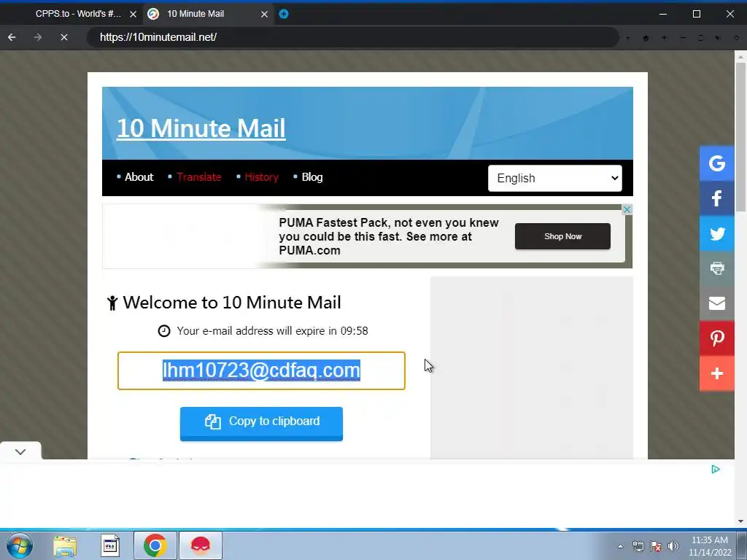
Task: Click the 10 Minute Mail header title link
Action: (x=201, y=128)
